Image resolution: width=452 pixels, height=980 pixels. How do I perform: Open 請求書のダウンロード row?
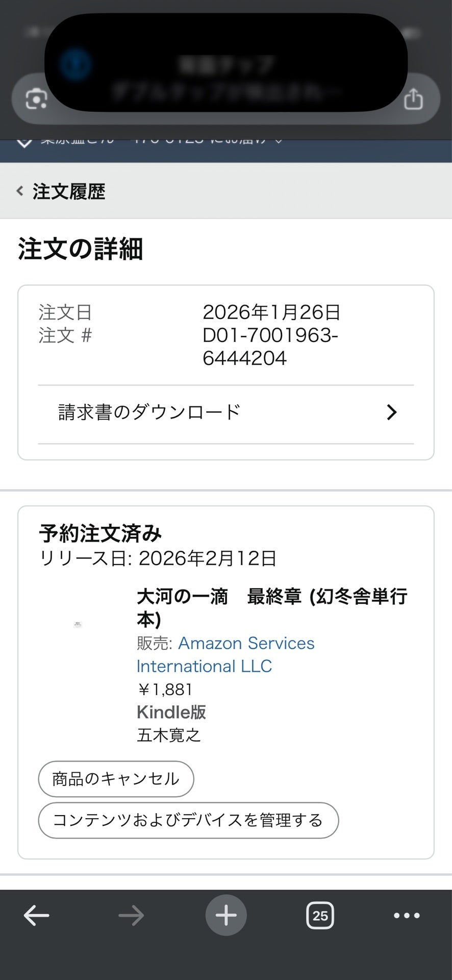pyautogui.click(x=226, y=412)
